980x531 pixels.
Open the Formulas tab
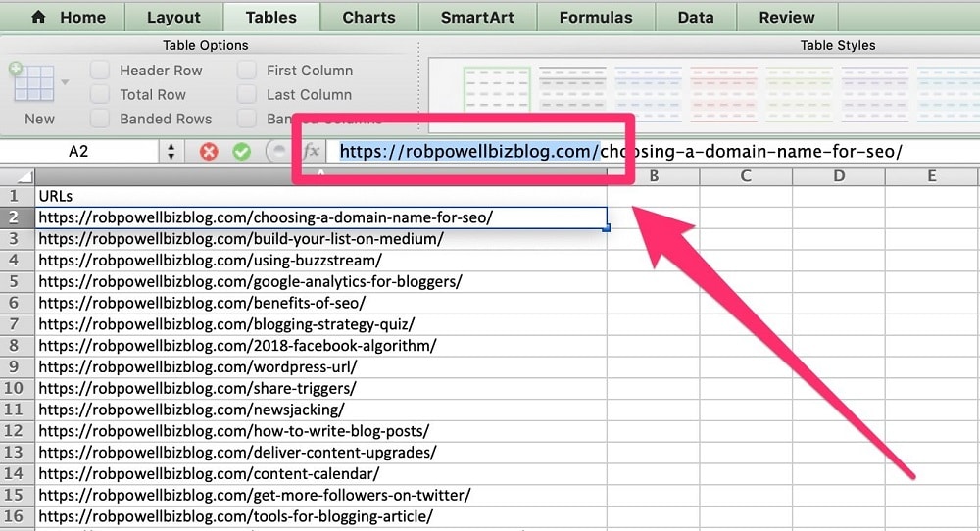[596, 17]
